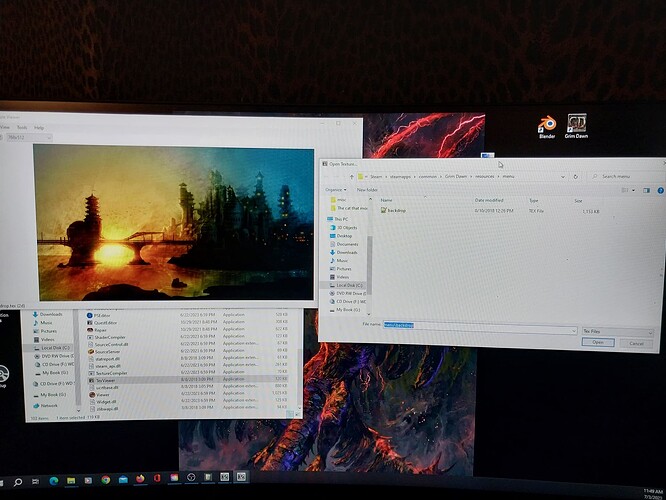The image size is (666, 500).
Task: Click the dialog sidebar vertical scrollbar
Action: pos(369,264)
